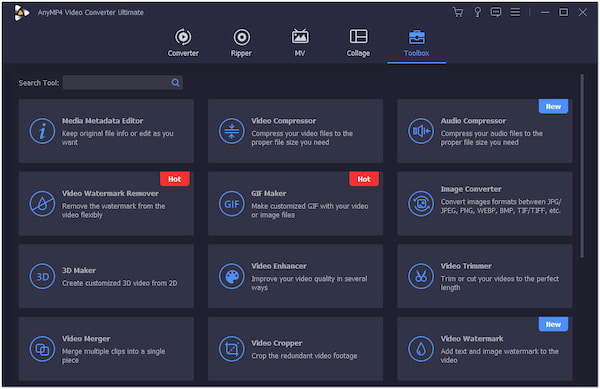Launch the GIF Maker title
Image resolution: width=600 pixels, height=389 pixels.
(269, 194)
